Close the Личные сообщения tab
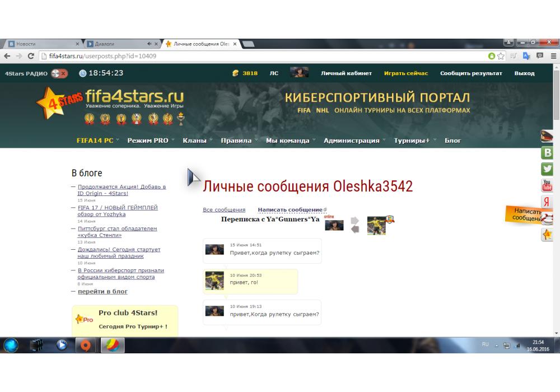This screenshot has width=560, height=392. [x=235, y=44]
